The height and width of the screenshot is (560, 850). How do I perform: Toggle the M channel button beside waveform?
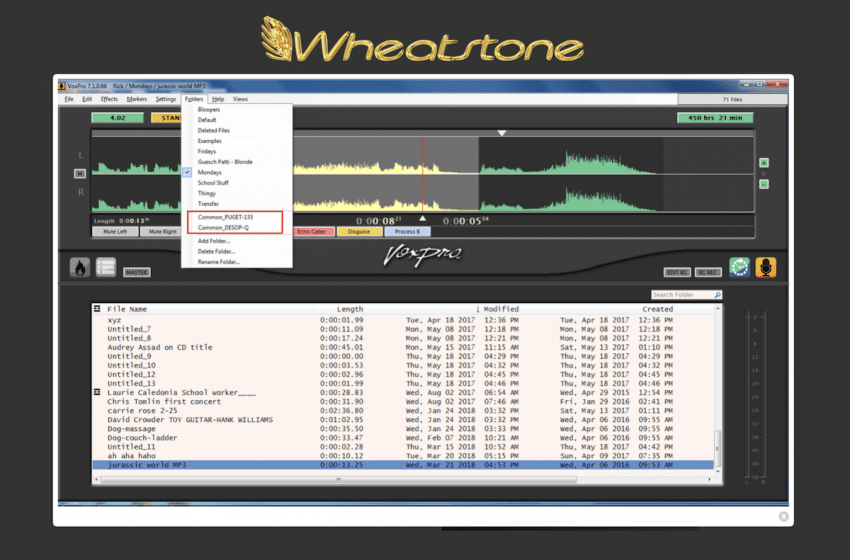80,173
